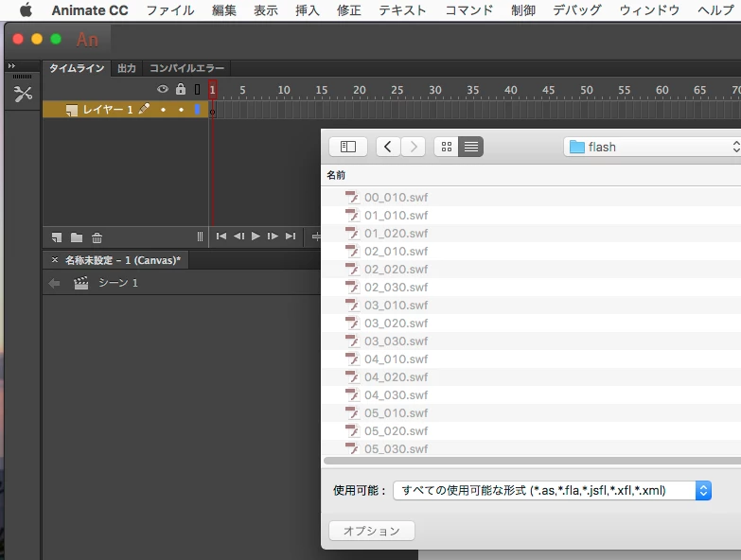Screen dimensions: 741x560
Task: Toggle the file dialog sidebar button
Action: click(348, 147)
